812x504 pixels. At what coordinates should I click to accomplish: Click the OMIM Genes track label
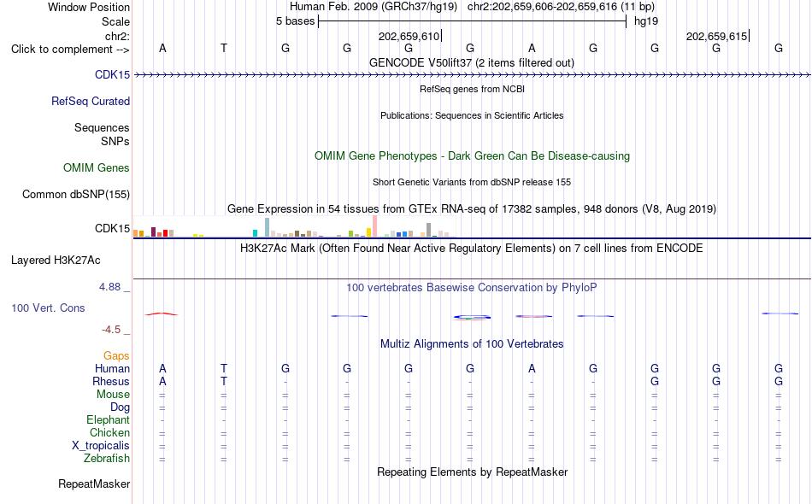point(96,167)
